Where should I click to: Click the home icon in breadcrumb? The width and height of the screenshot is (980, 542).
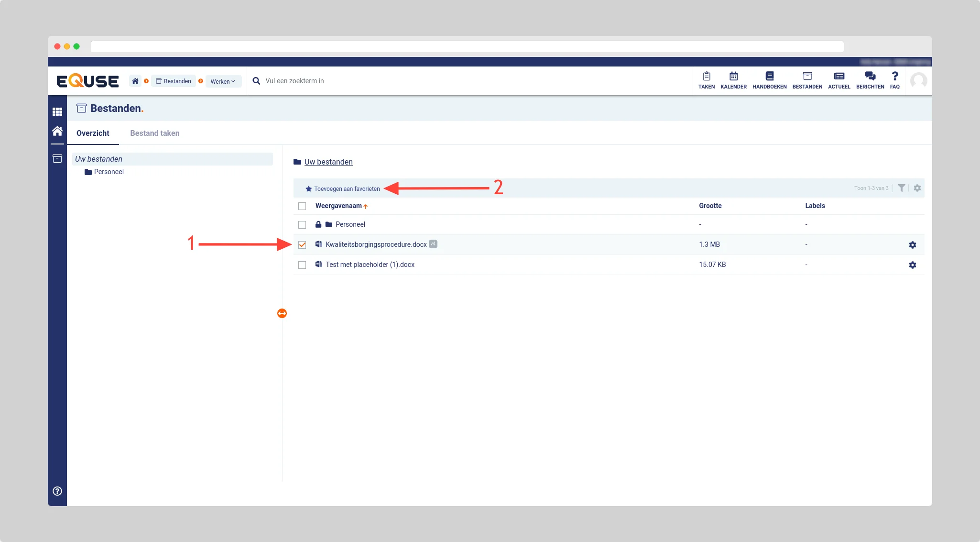pyautogui.click(x=135, y=81)
